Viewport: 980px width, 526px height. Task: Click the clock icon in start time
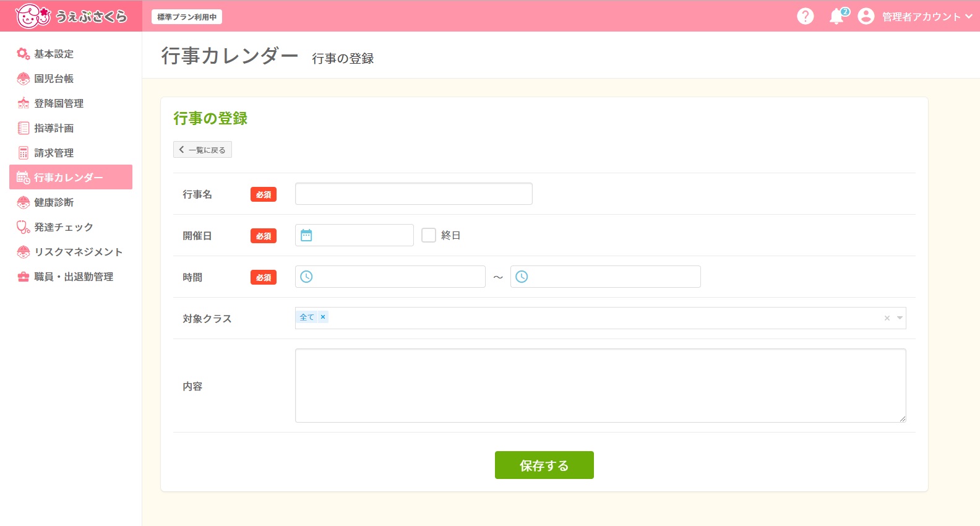click(x=306, y=277)
